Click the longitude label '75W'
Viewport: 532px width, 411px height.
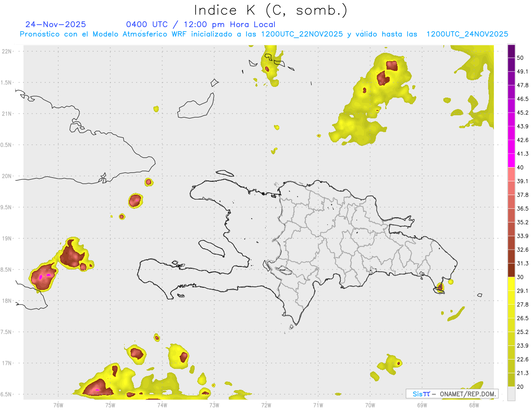pyautogui.click(x=110, y=405)
